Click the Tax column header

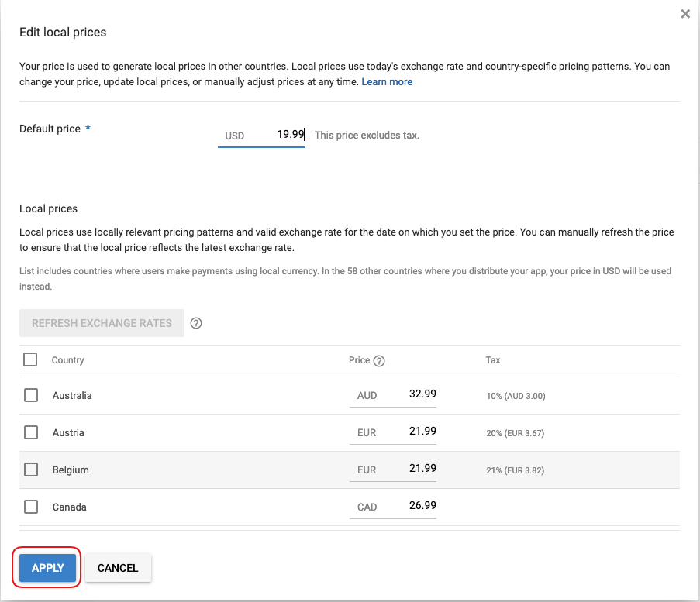[x=493, y=360]
